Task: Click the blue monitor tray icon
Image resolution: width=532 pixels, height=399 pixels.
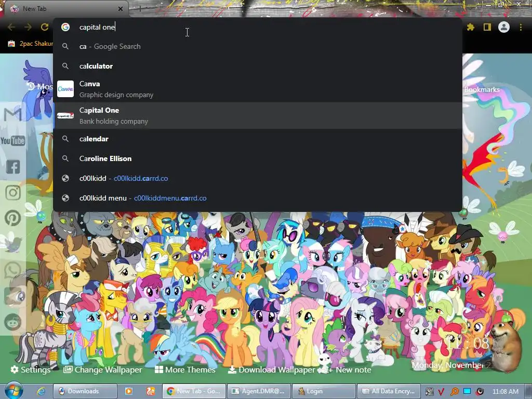Action: tap(467, 391)
